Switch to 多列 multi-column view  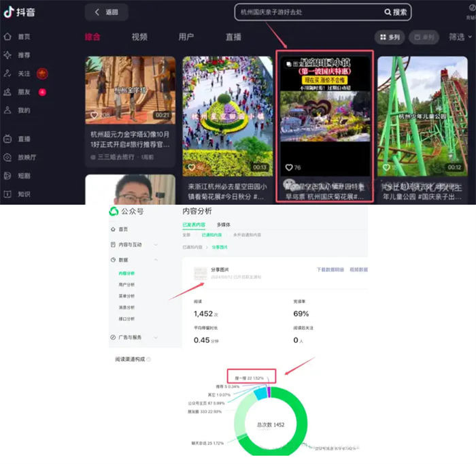pos(390,37)
